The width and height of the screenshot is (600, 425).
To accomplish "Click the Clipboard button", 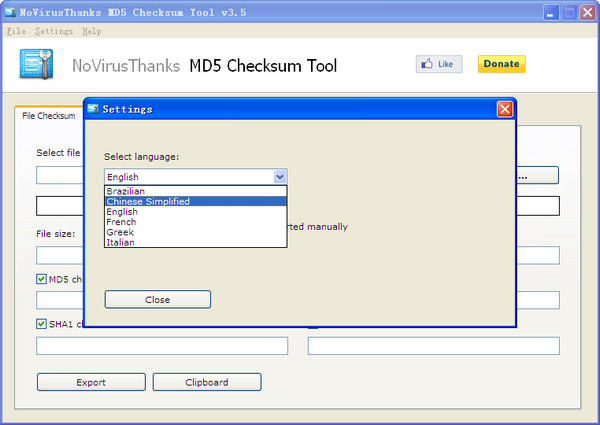I will click(x=207, y=382).
